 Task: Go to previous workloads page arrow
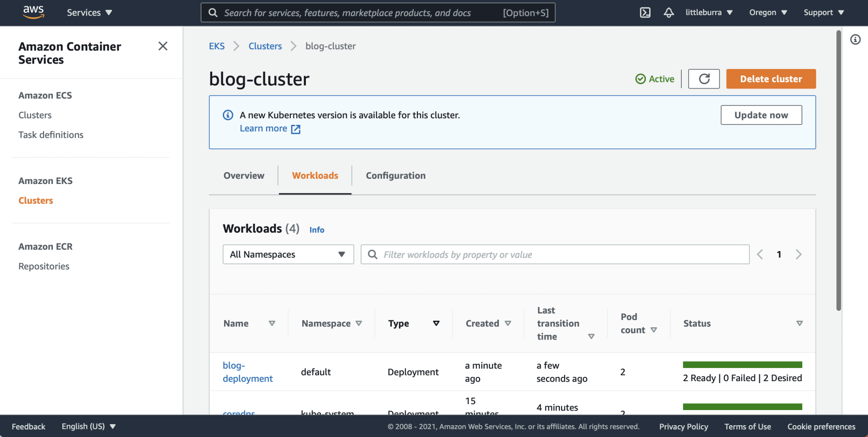tap(760, 254)
